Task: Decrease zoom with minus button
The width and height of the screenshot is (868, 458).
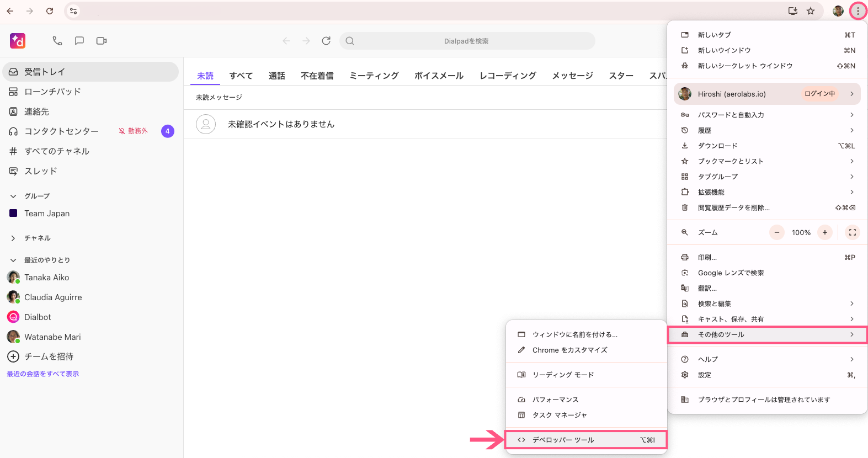Action: 777,232
